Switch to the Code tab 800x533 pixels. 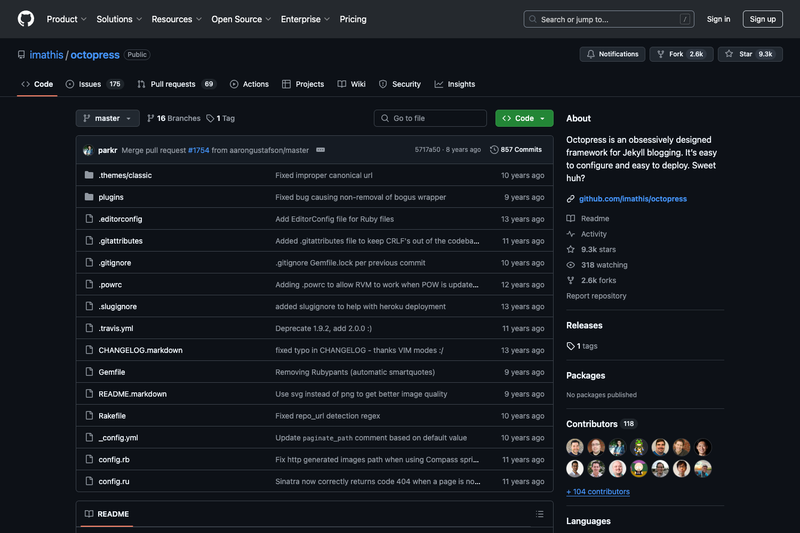tap(37, 84)
